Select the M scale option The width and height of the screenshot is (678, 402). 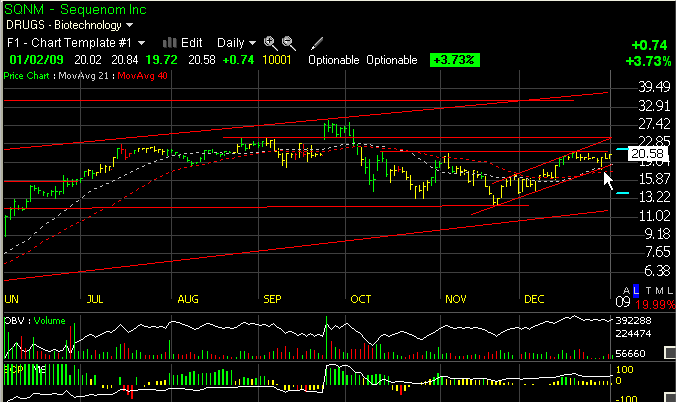659,291
